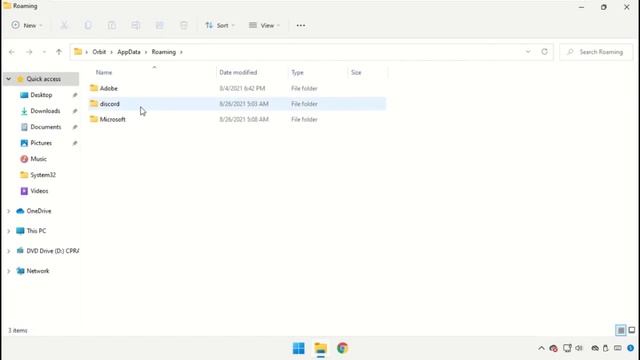
Task: Switch to large thumbnails view icon
Action: click(x=631, y=330)
